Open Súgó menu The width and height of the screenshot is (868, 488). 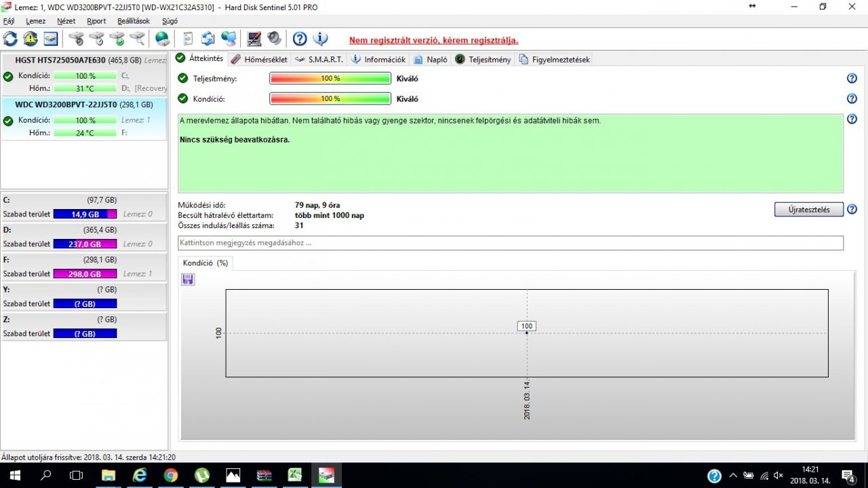[170, 21]
